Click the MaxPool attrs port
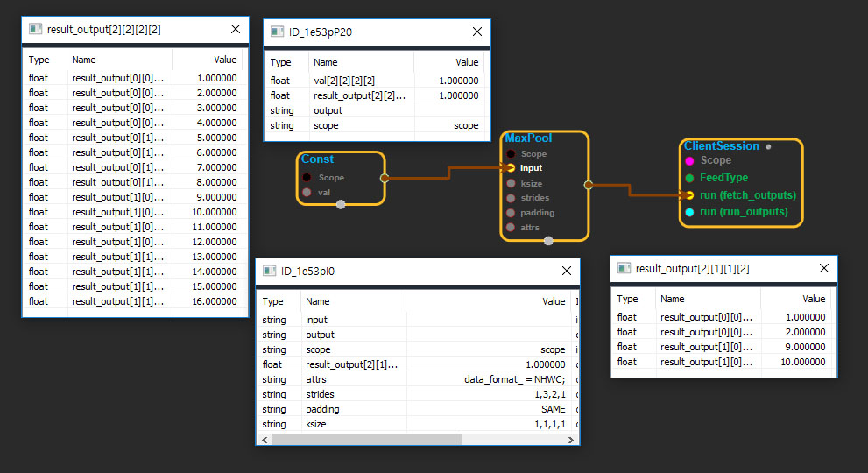The width and height of the screenshot is (868, 473). point(511,228)
